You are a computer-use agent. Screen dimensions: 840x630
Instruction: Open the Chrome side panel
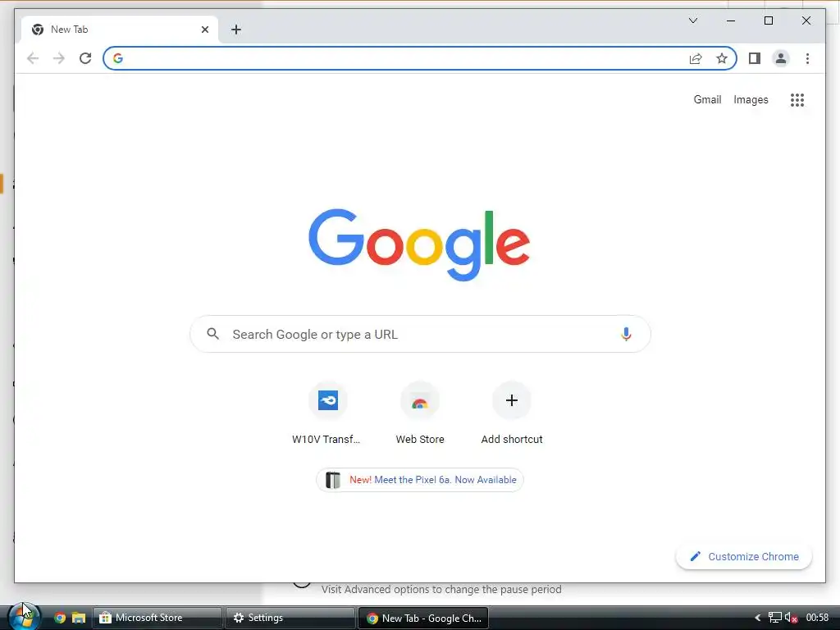(x=755, y=58)
